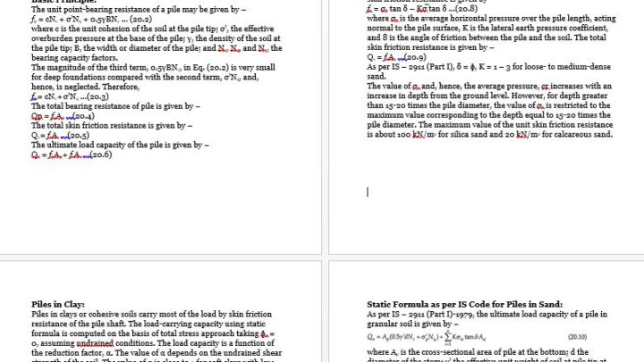The image size is (644, 362).
Task: Click the equation line ending '(20.3)'
Action: [x=70, y=97]
